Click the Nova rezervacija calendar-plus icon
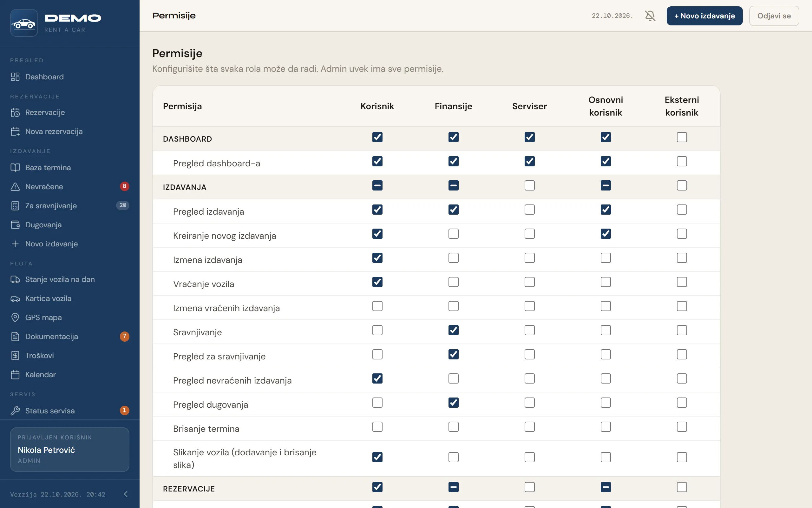The image size is (812, 508). pos(15,131)
